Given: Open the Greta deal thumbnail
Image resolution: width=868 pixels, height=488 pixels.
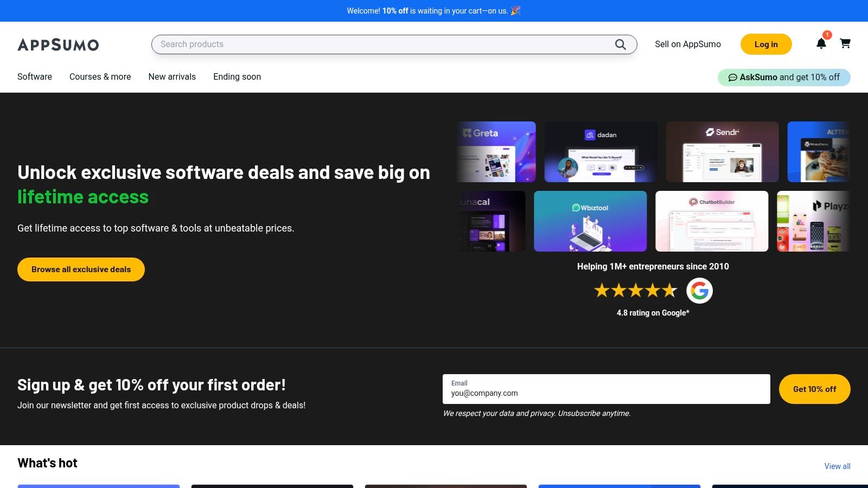Looking at the screenshot, I should 496,152.
